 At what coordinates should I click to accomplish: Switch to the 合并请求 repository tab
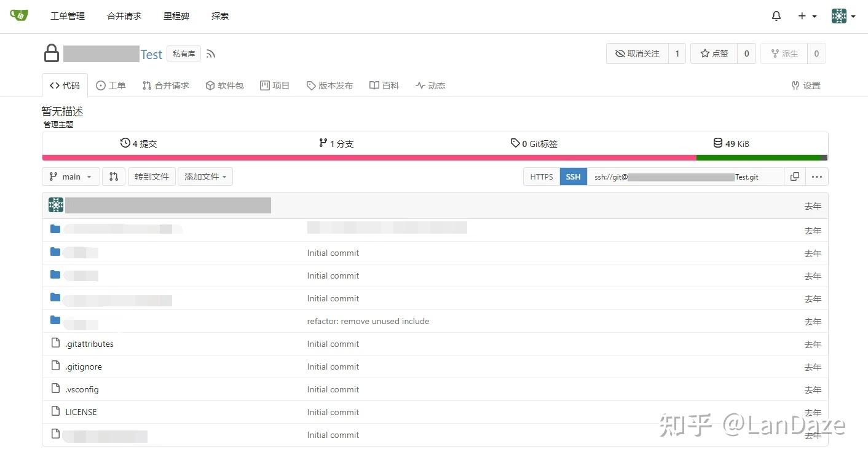[165, 85]
